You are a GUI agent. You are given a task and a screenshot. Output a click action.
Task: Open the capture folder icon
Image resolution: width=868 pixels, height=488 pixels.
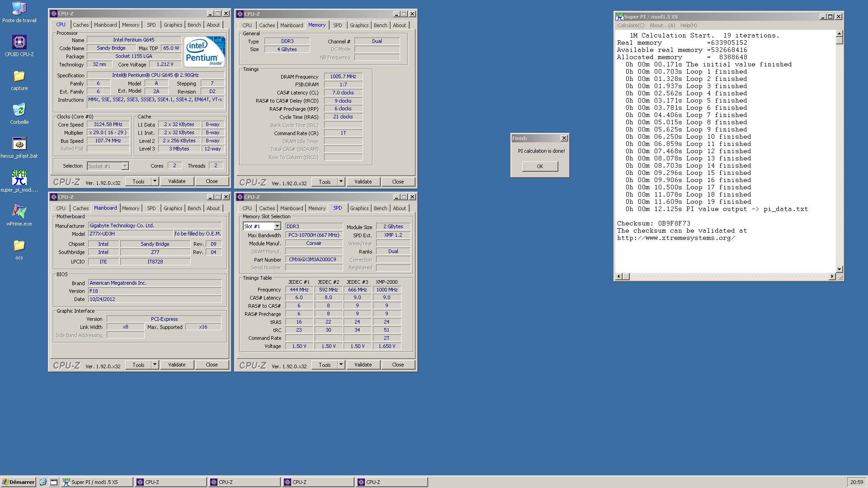coord(19,80)
